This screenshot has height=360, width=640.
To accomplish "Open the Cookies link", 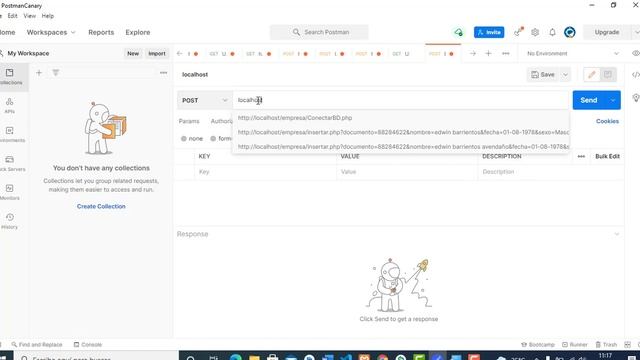I will click(607, 121).
